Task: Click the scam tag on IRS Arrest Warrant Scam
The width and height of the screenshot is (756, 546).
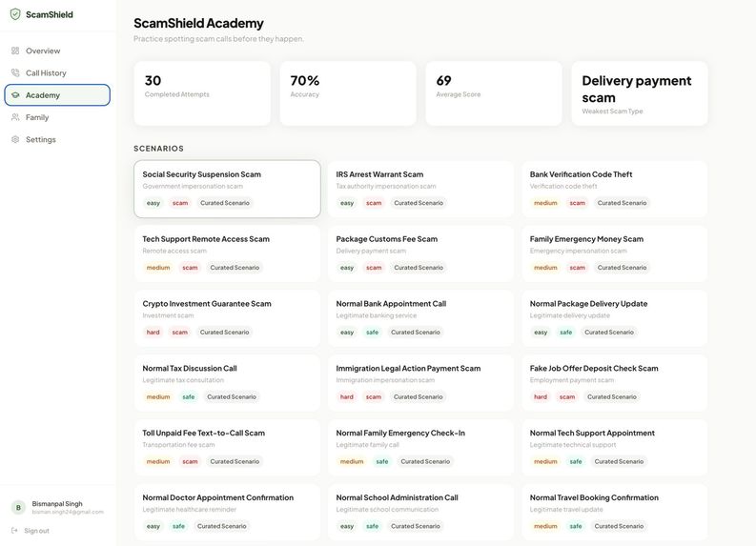Action: [374, 203]
